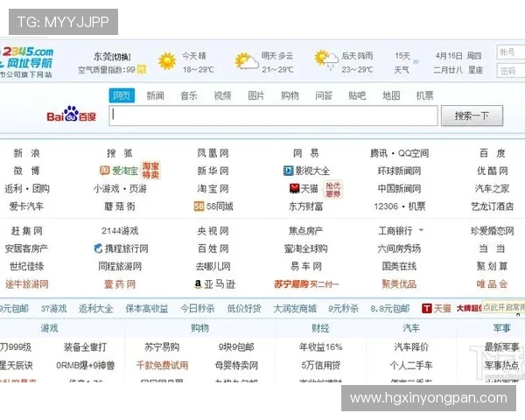Click the yellow air quality index icon

pos(142,69)
